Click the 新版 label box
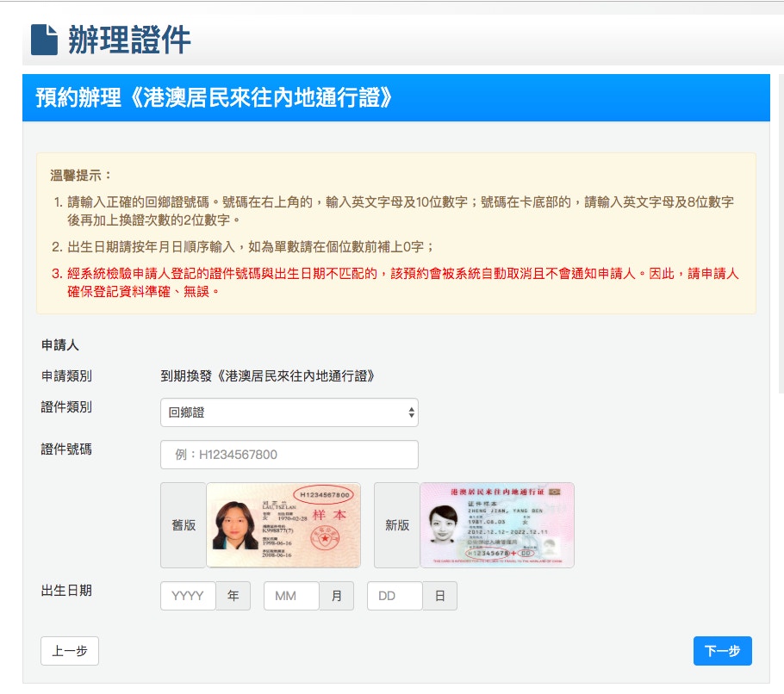Screen dimensions: 784x694 [396, 525]
